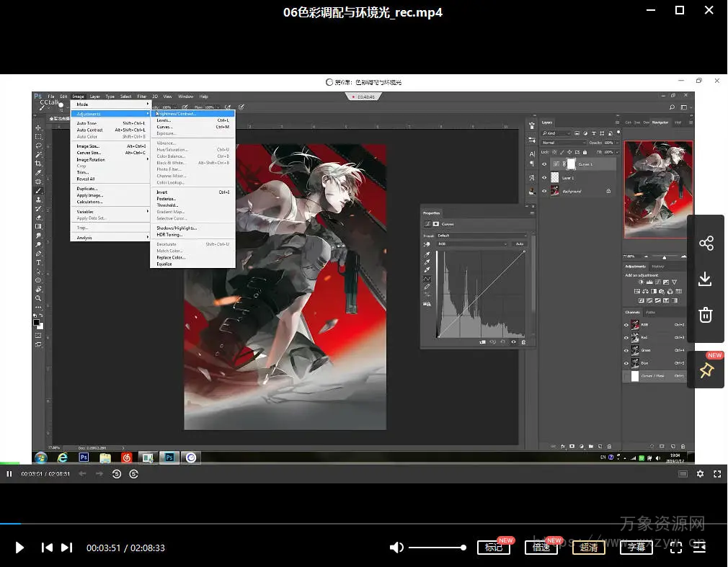The image size is (728, 567).
Task: Skip to the next video
Action: pyautogui.click(x=66, y=548)
